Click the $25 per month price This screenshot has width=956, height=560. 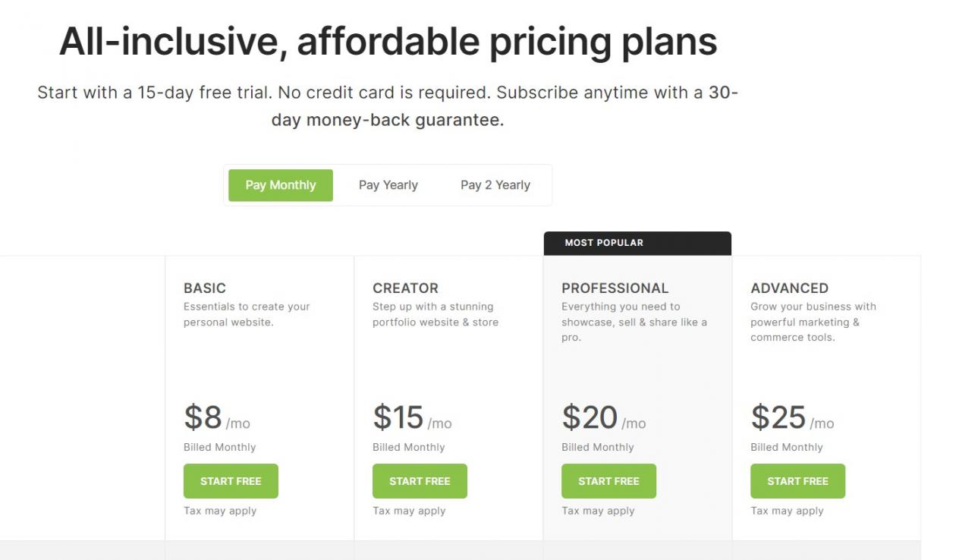pyautogui.click(x=791, y=418)
